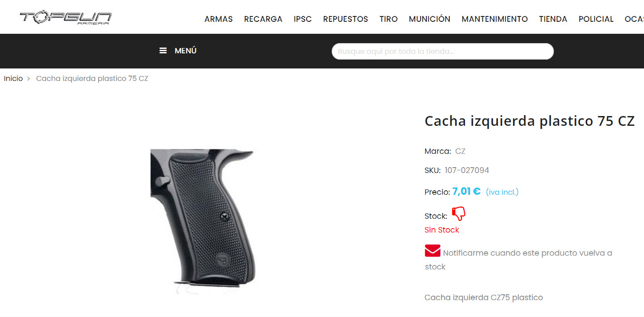Open the REPUESTOS menu
The height and width of the screenshot is (317, 644).
tap(346, 19)
